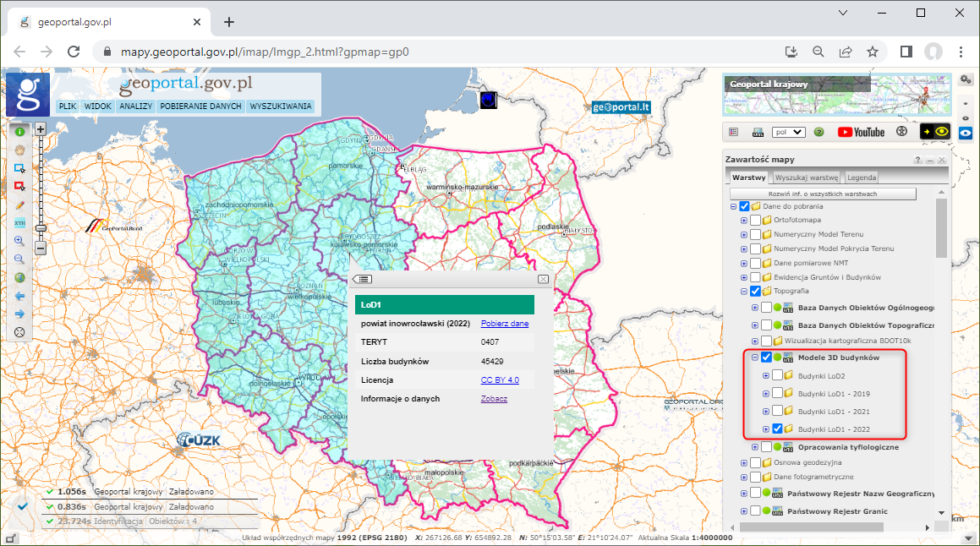The height and width of the screenshot is (546, 980).
Task: Click the zoom slider handle
Action: click(x=40, y=228)
